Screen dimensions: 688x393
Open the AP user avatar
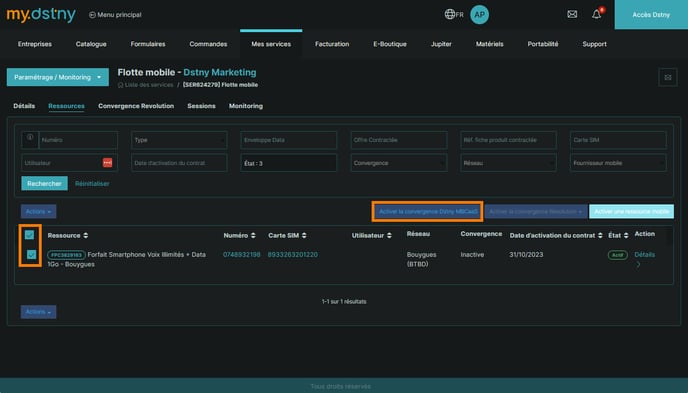coord(479,14)
